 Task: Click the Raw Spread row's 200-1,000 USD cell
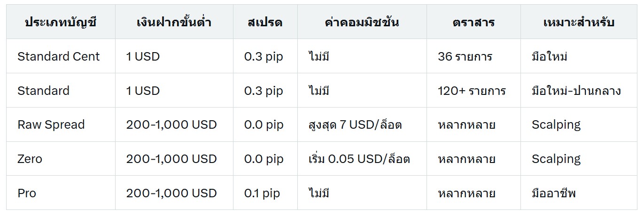[x=174, y=125]
